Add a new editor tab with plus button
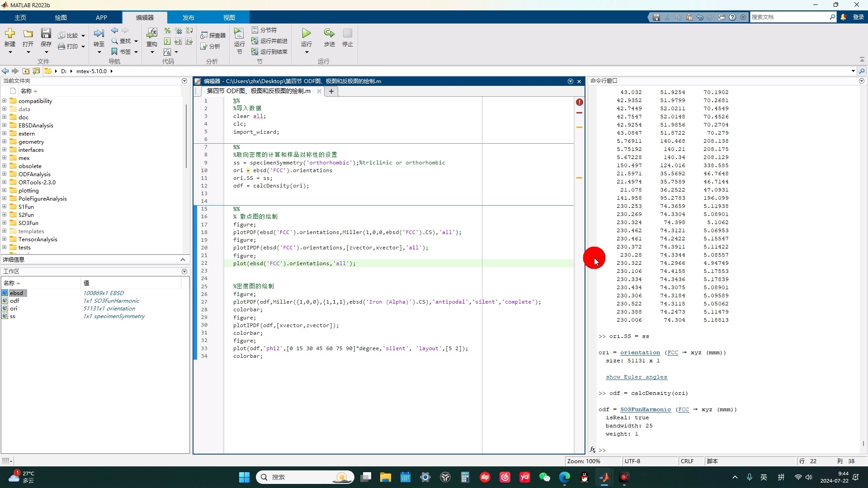The height and width of the screenshot is (488, 868). 331,91
